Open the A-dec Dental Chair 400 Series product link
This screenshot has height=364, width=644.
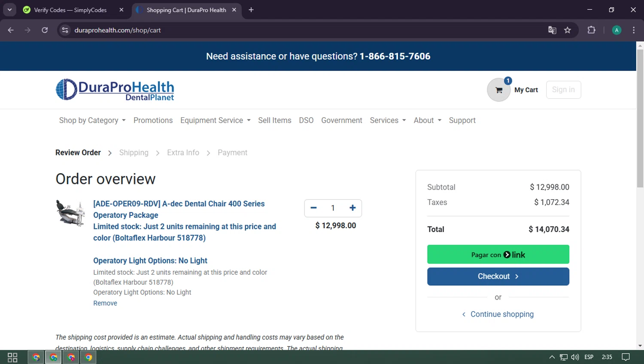(185, 220)
